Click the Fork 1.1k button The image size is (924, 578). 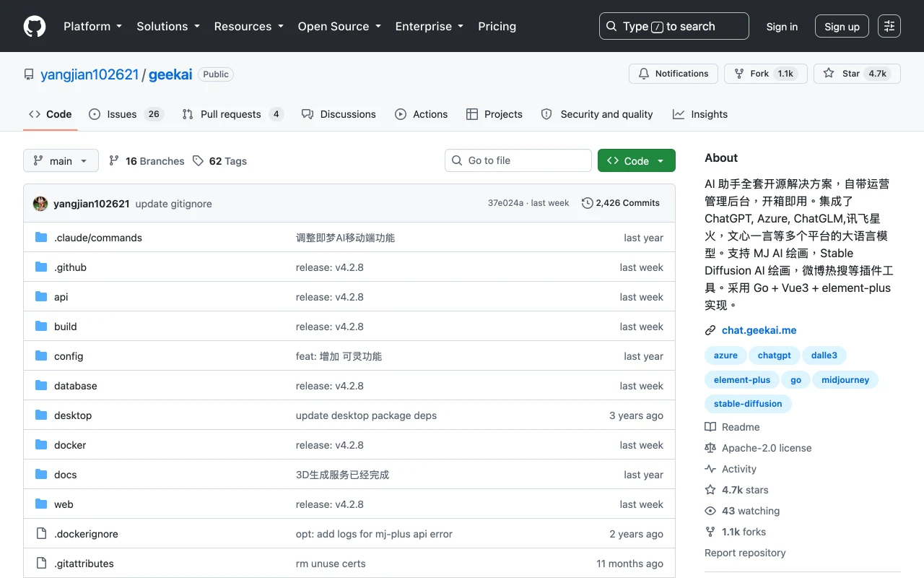tap(766, 74)
